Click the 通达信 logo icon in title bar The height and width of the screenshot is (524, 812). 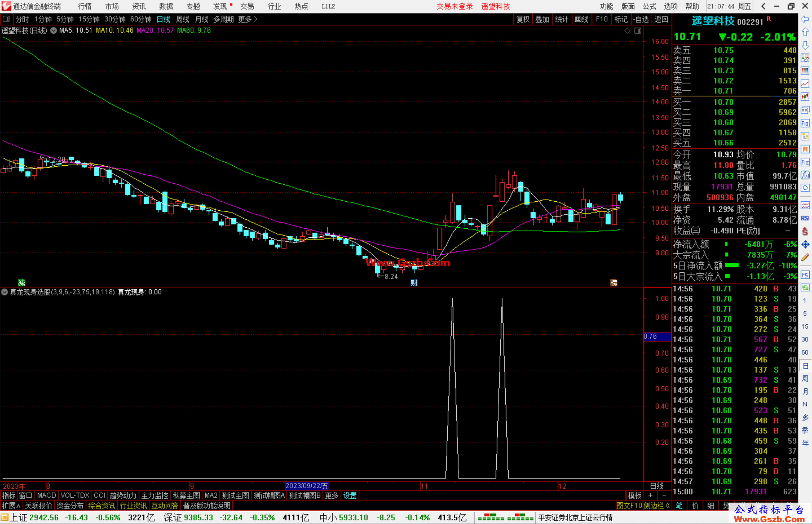tap(6, 6)
